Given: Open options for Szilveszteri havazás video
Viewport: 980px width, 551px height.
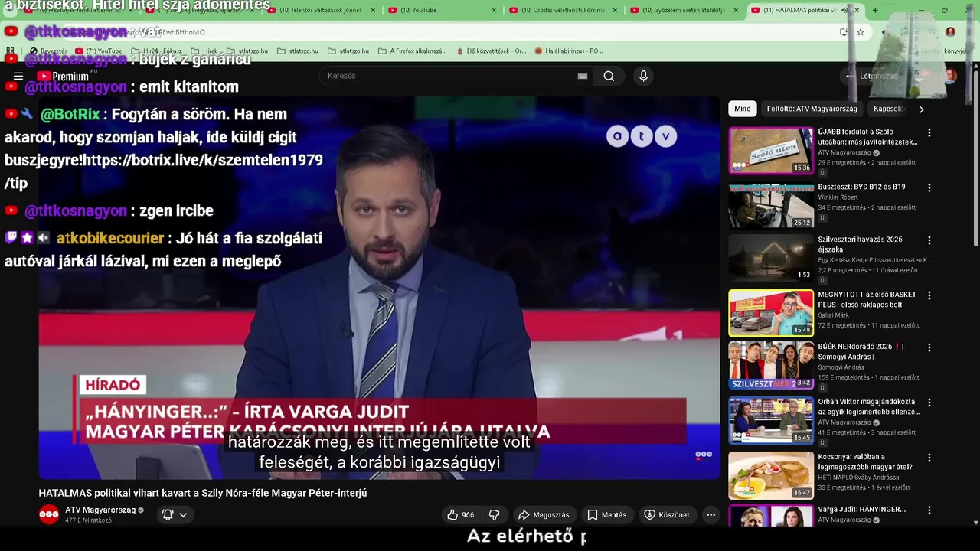Looking at the screenshot, I should 929,240.
